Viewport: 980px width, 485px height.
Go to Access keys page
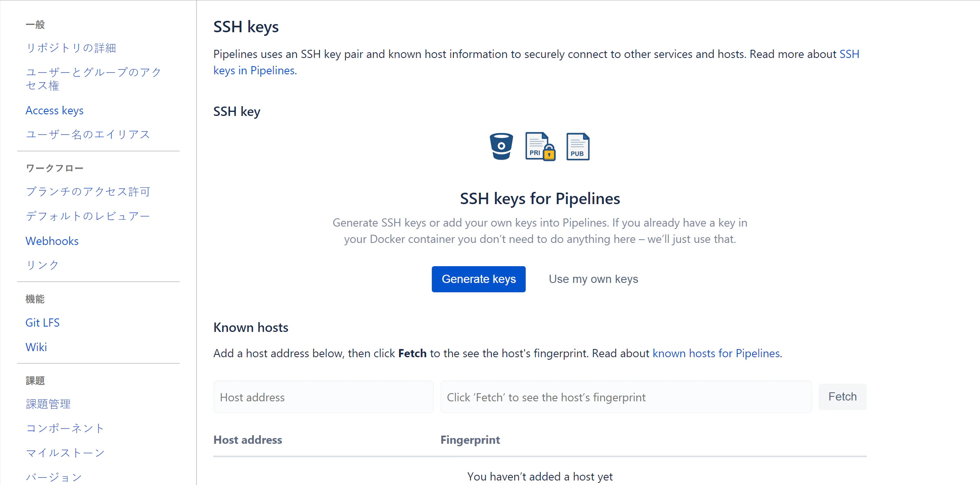coord(54,111)
